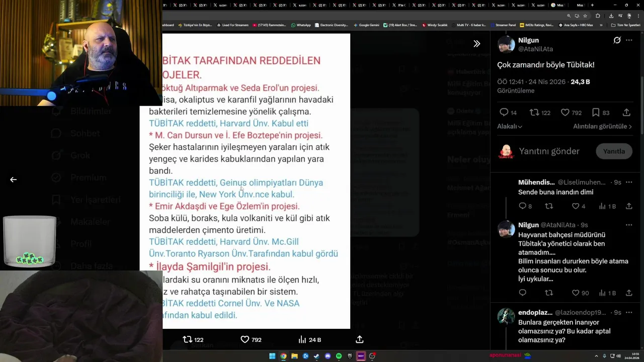Open the @AtaNilAta handle link
This screenshot has height=362, width=644.
pyautogui.click(x=535, y=49)
